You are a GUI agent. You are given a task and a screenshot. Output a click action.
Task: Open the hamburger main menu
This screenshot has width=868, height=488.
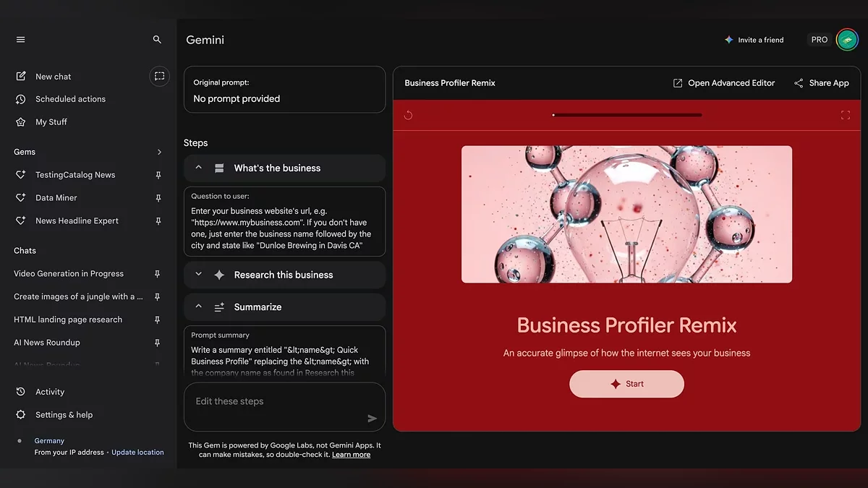coord(20,40)
